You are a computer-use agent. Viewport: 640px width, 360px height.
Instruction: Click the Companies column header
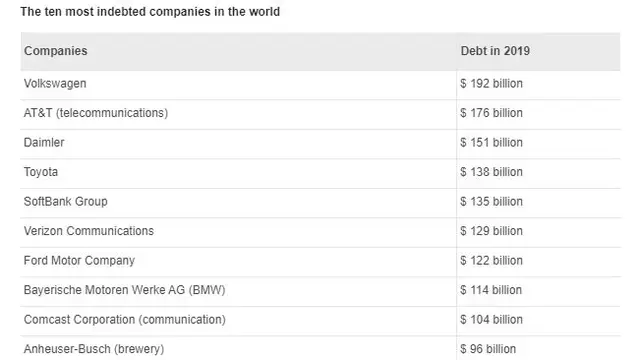click(56, 51)
